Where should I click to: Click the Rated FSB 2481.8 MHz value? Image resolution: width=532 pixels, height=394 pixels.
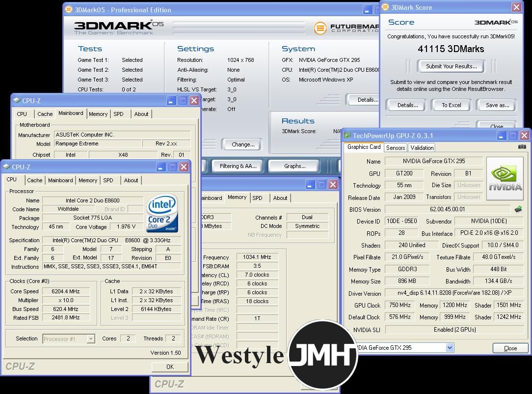[x=66, y=317]
